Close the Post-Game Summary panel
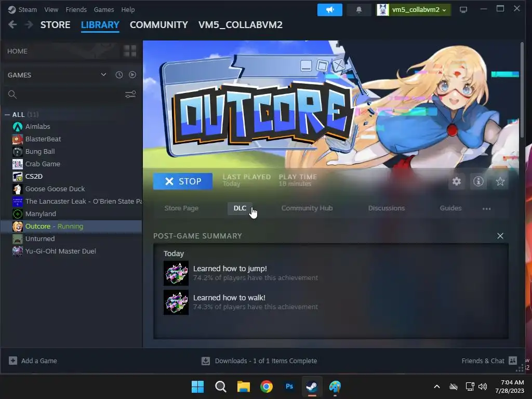 [500, 236]
